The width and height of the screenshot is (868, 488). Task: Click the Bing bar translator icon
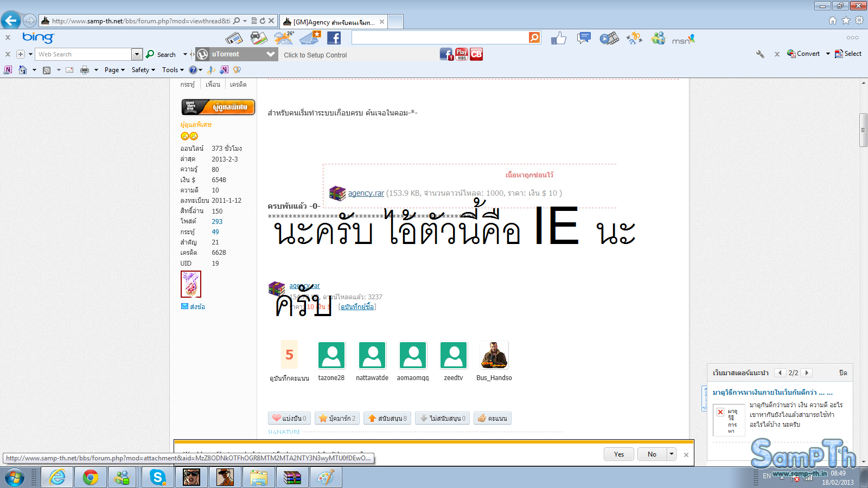coord(634,38)
